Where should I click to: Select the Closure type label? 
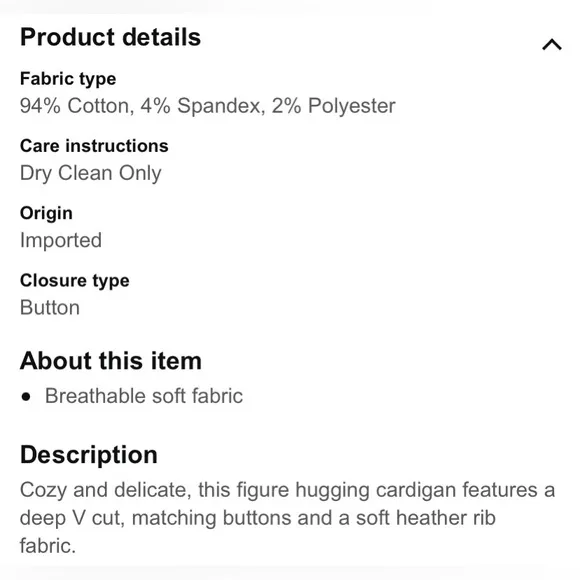(x=75, y=281)
